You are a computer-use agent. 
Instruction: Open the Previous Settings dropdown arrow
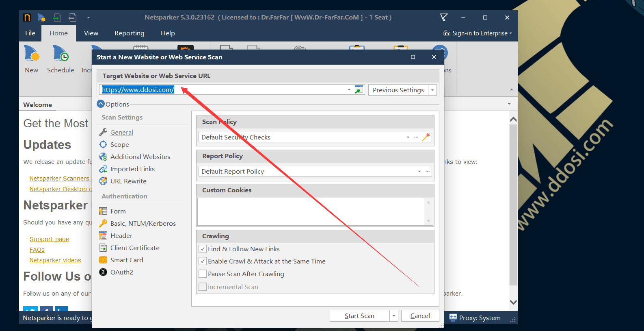point(432,90)
